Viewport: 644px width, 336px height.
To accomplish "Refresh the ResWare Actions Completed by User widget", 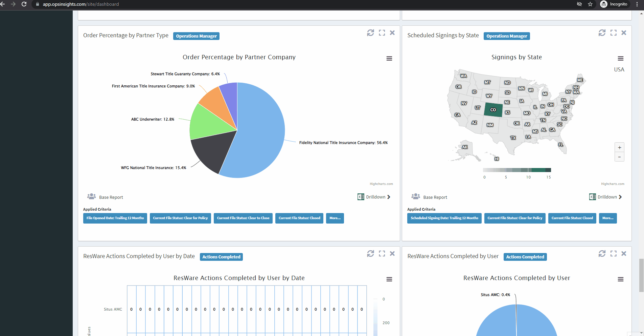I will [602, 254].
